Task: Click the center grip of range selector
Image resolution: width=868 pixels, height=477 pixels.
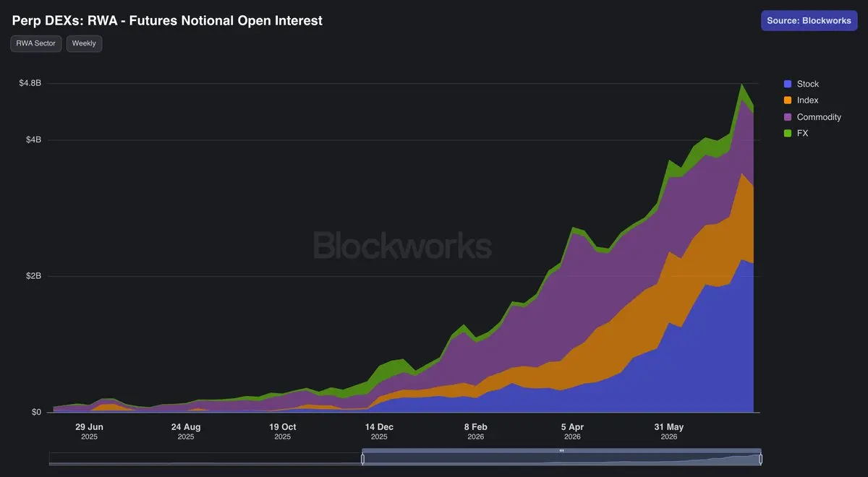Action: coord(561,450)
